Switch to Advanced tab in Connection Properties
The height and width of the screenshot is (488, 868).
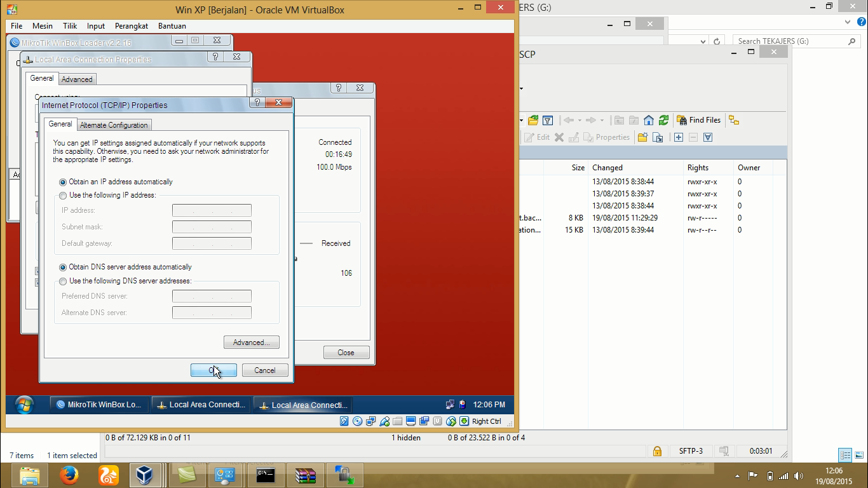click(77, 79)
